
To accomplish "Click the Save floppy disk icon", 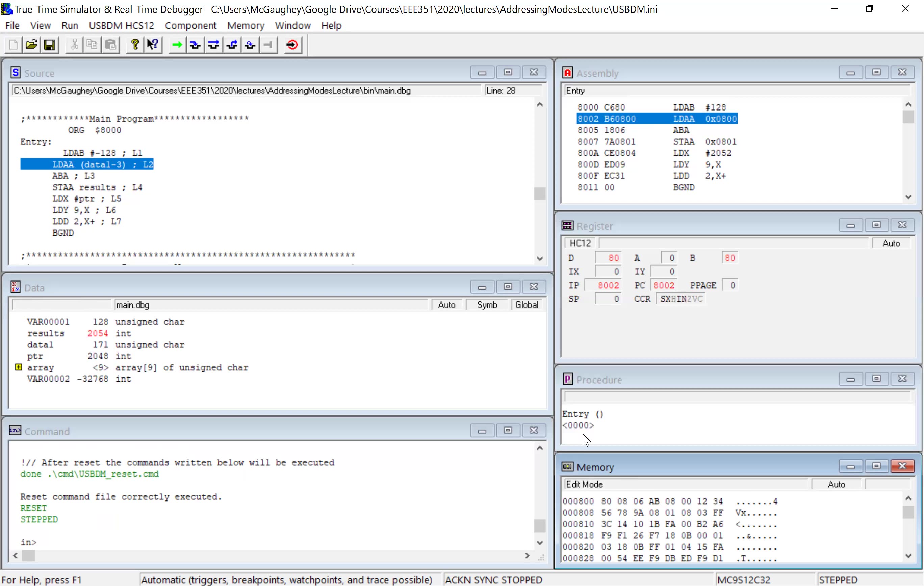I will tap(50, 45).
